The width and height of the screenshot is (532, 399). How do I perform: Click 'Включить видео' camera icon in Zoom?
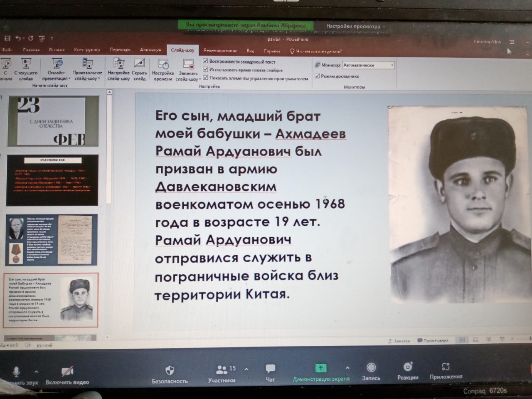(x=67, y=370)
